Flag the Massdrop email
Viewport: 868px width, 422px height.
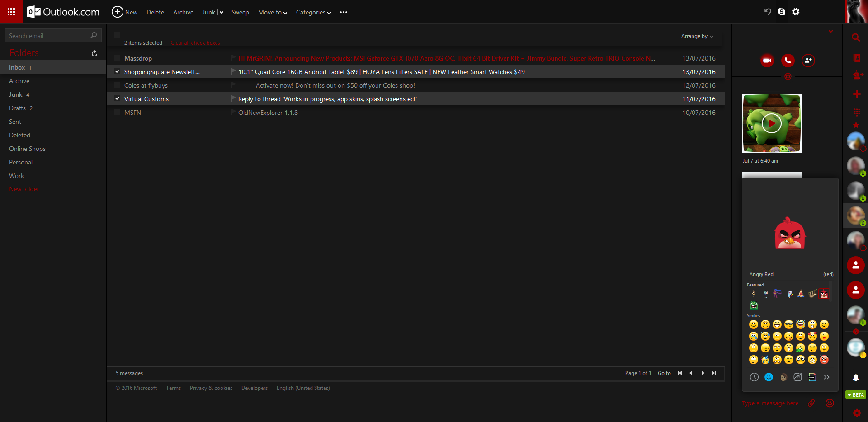(x=233, y=58)
